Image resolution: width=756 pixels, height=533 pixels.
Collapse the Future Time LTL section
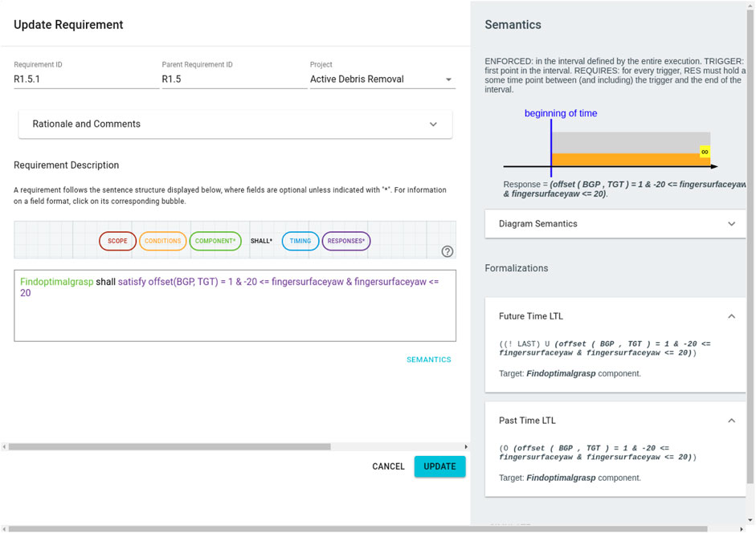coord(731,316)
